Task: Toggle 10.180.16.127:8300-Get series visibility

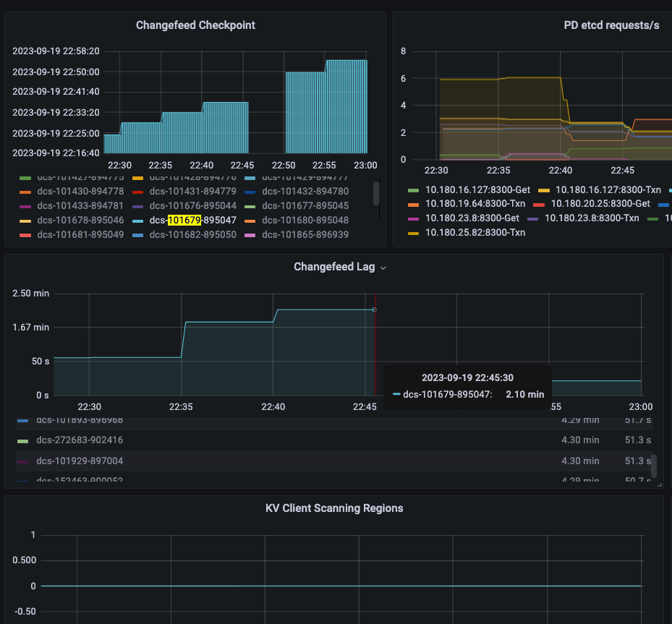Action: pos(477,190)
